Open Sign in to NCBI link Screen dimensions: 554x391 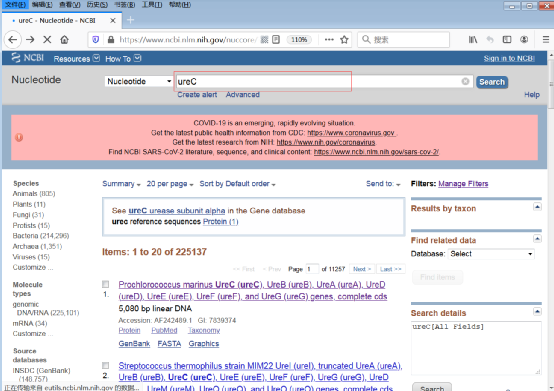point(509,59)
